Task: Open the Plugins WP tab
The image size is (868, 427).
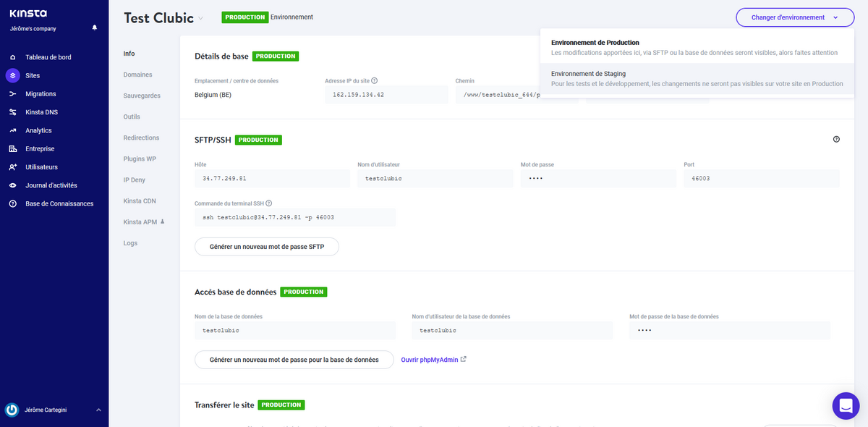Action: [x=140, y=158]
